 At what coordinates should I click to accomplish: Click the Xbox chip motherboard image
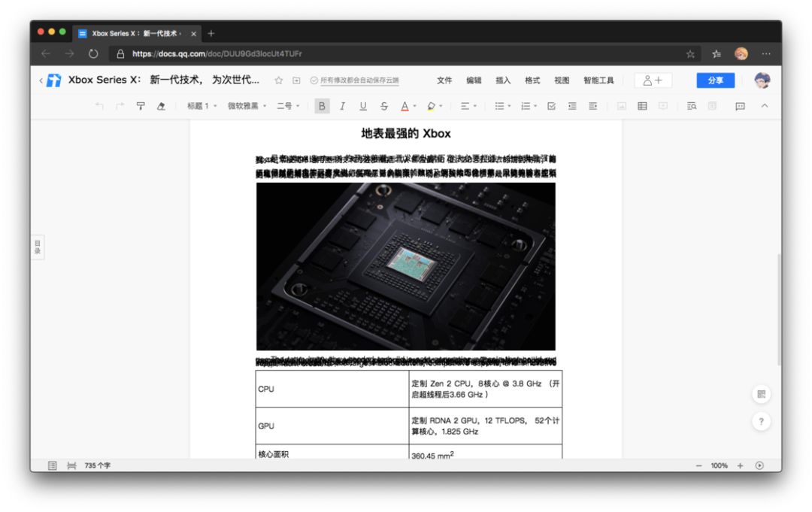[x=405, y=267]
